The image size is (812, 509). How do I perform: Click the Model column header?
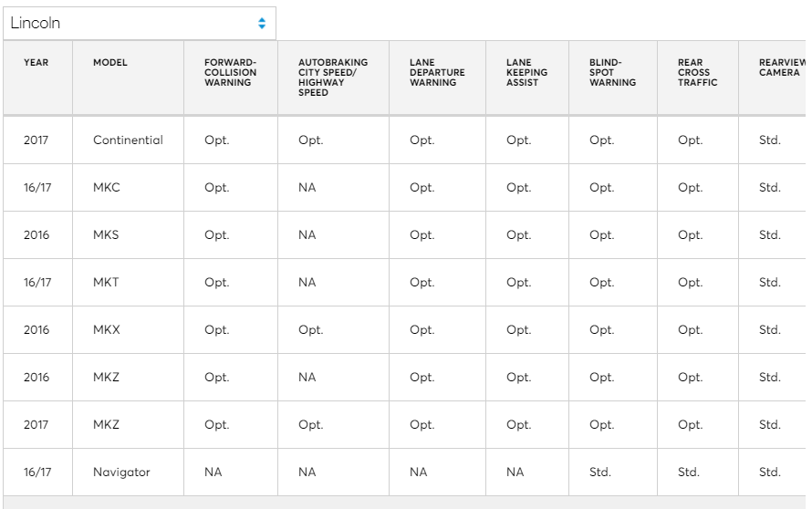(128, 78)
